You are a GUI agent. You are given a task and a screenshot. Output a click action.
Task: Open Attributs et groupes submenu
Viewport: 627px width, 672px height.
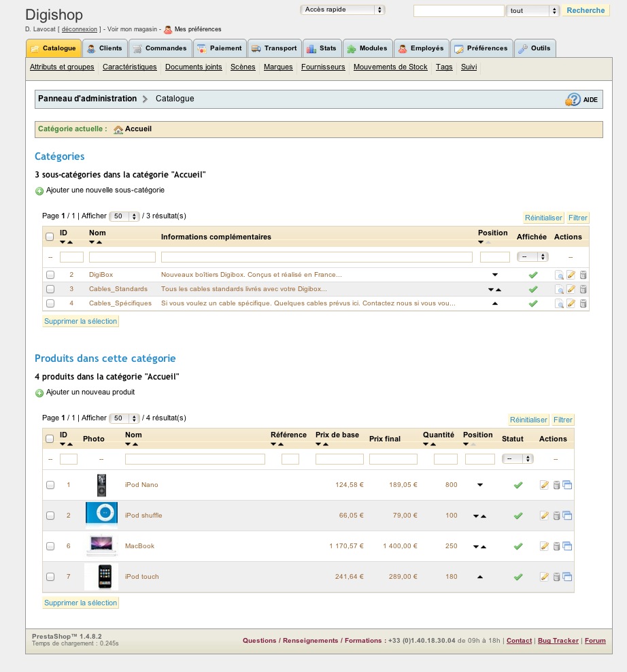(x=62, y=67)
